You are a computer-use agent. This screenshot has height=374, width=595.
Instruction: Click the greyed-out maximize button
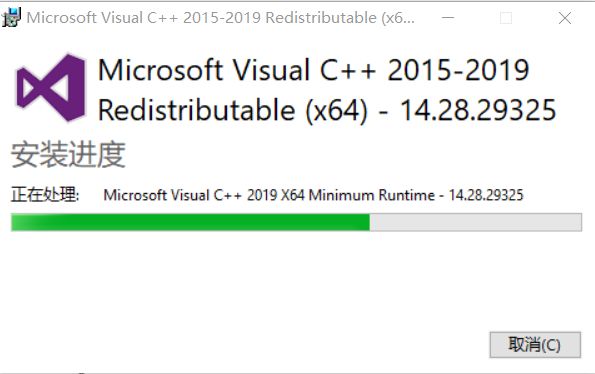click(x=506, y=18)
